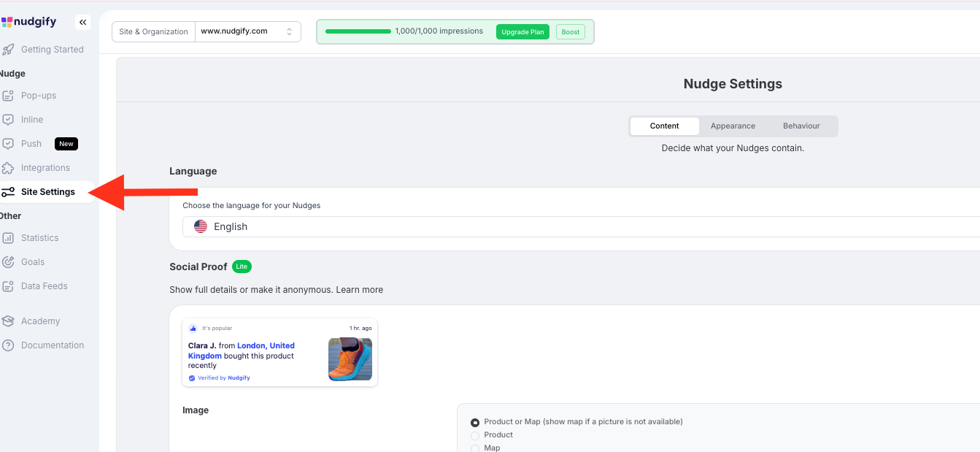Open Inline nudges section
Image resolution: width=980 pixels, height=452 pixels.
32,120
